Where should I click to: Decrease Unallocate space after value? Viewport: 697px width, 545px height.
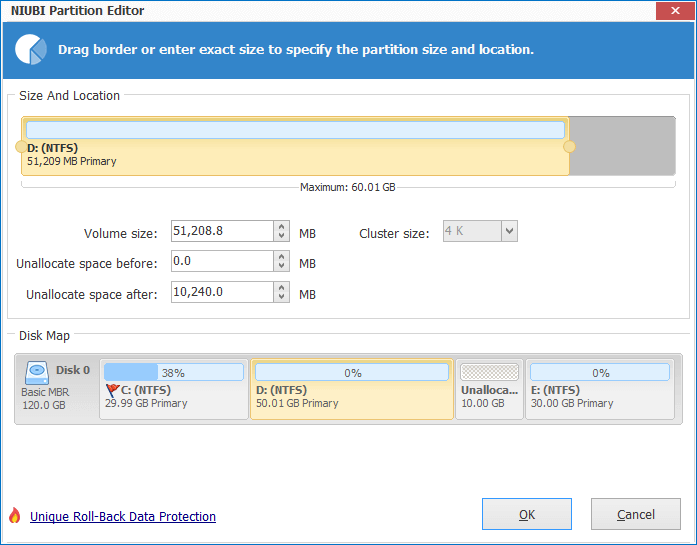pos(281,297)
